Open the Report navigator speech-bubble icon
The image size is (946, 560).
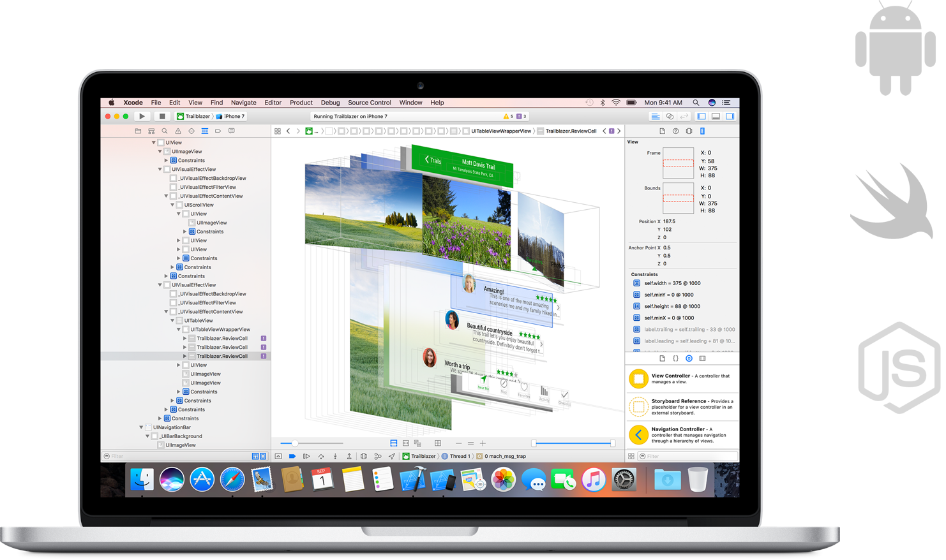click(232, 131)
